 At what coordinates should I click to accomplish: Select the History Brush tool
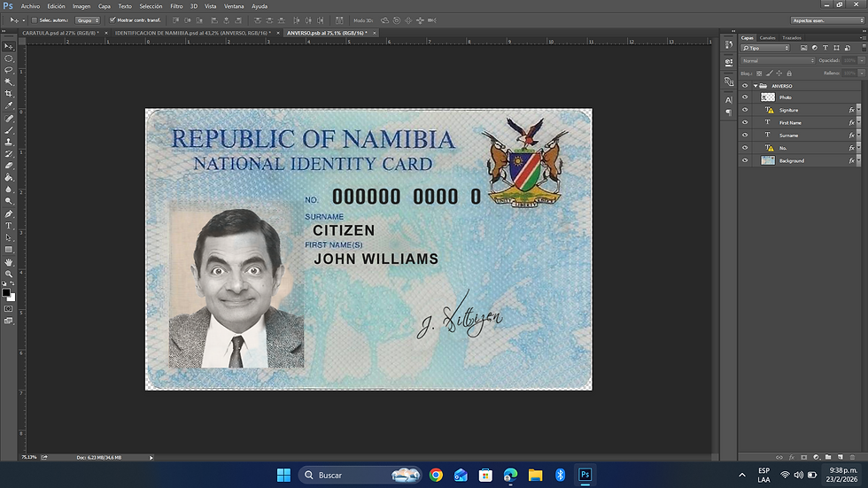click(x=8, y=154)
